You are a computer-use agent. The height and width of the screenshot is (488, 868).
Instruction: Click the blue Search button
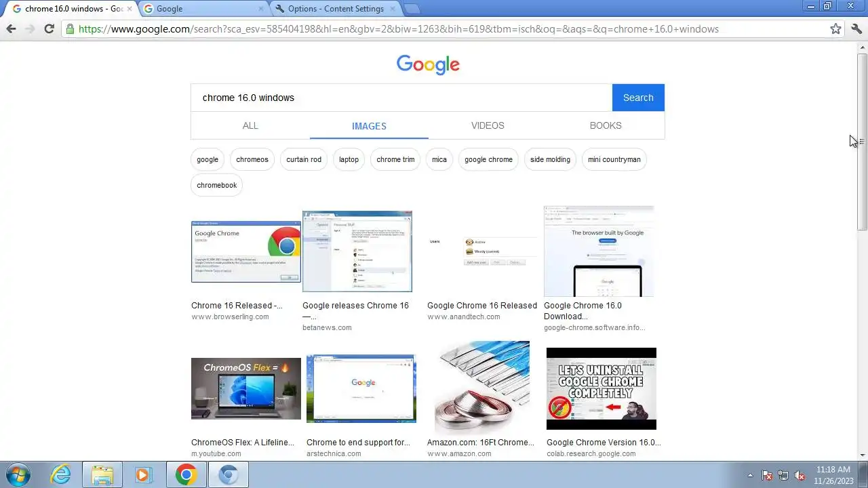pyautogui.click(x=638, y=98)
